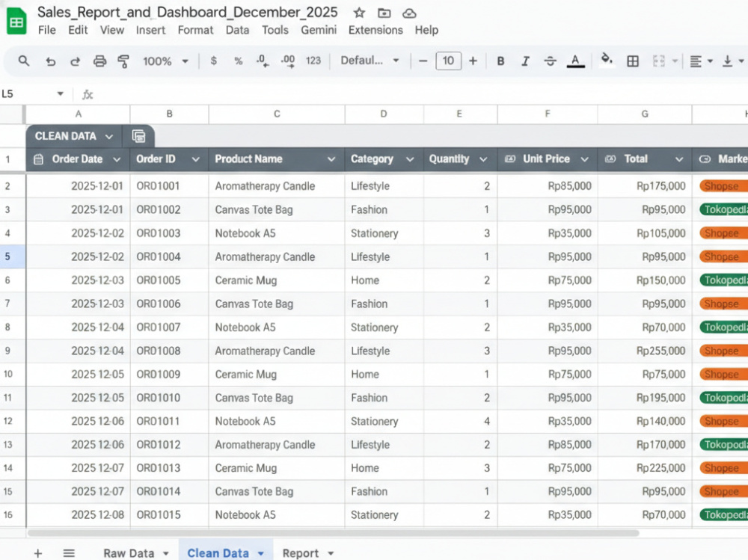Show the all sheets list

coord(69,553)
